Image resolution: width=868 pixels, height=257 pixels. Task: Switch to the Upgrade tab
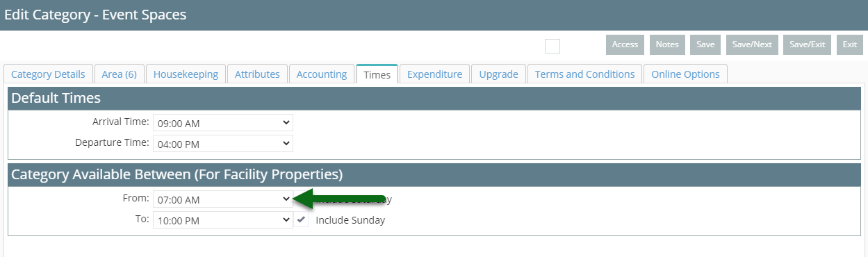coord(498,74)
